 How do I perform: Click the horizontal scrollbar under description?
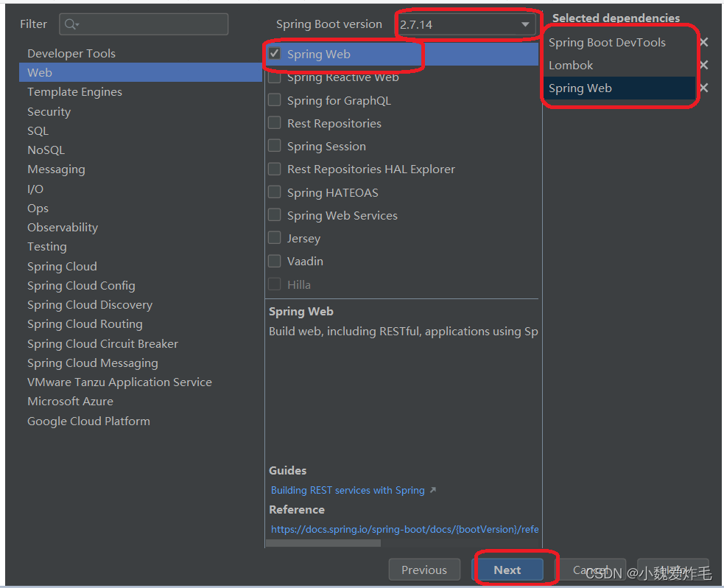(x=323, y=543)
